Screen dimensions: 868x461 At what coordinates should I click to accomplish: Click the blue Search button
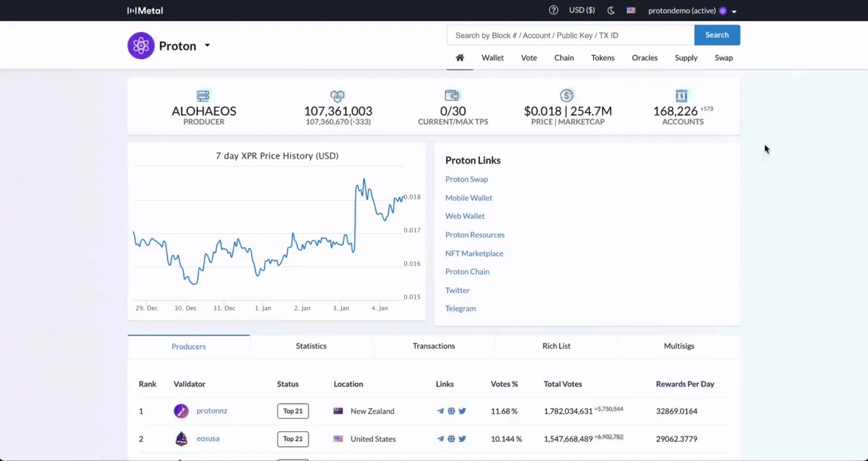coord(717,35)
